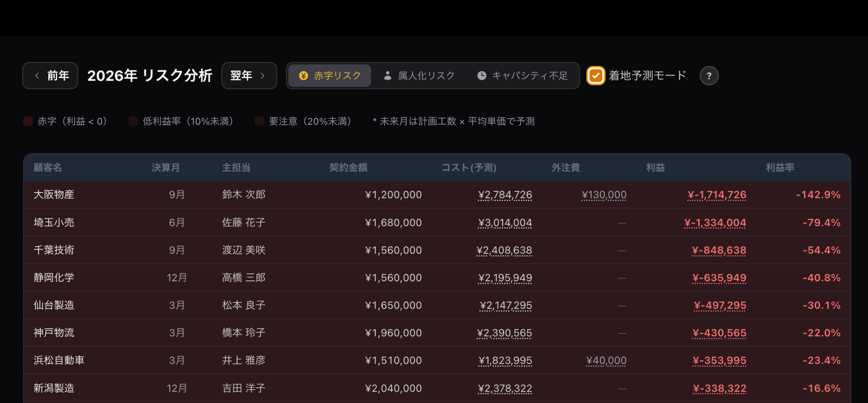
Task: Click outsourcing cost ¥40,000
Action: 606,361
